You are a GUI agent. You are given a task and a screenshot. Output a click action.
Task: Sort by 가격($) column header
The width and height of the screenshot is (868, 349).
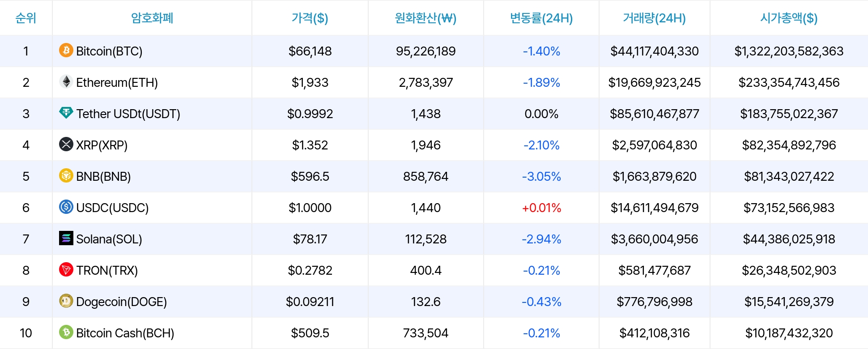coord(310,18)
